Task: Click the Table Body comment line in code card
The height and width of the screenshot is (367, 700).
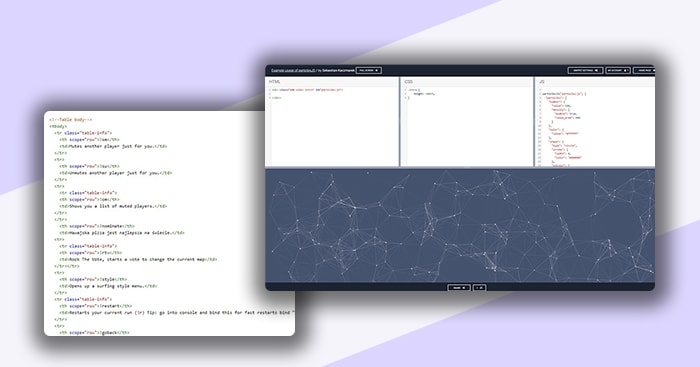Action: [71, 120]
